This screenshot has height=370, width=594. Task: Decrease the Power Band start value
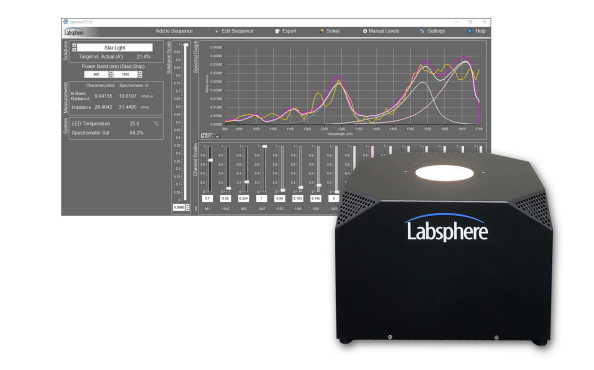tap(111, 76)
